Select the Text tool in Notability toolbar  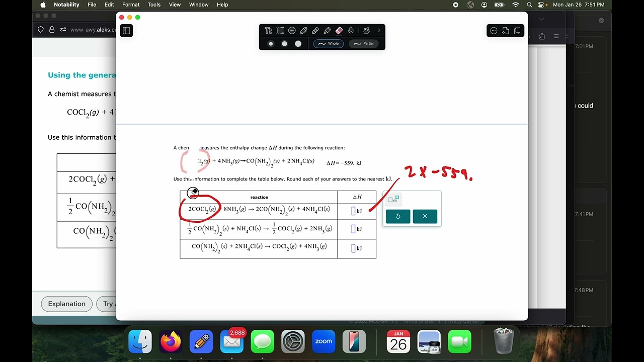pyautogui.click(x=268, y=31)
